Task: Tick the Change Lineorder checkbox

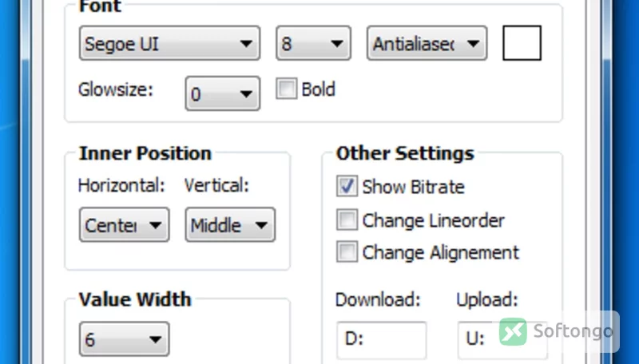Action: (x=347, y=220)
